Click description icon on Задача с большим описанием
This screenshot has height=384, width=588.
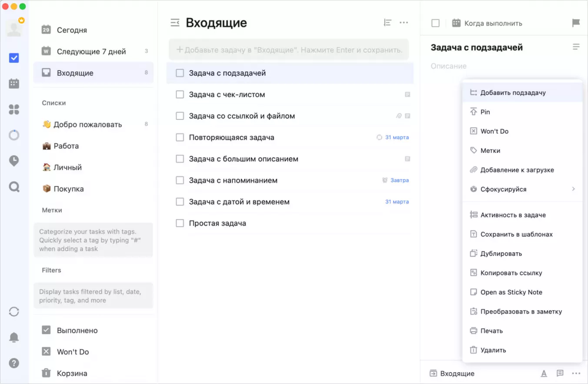[408, 159]
